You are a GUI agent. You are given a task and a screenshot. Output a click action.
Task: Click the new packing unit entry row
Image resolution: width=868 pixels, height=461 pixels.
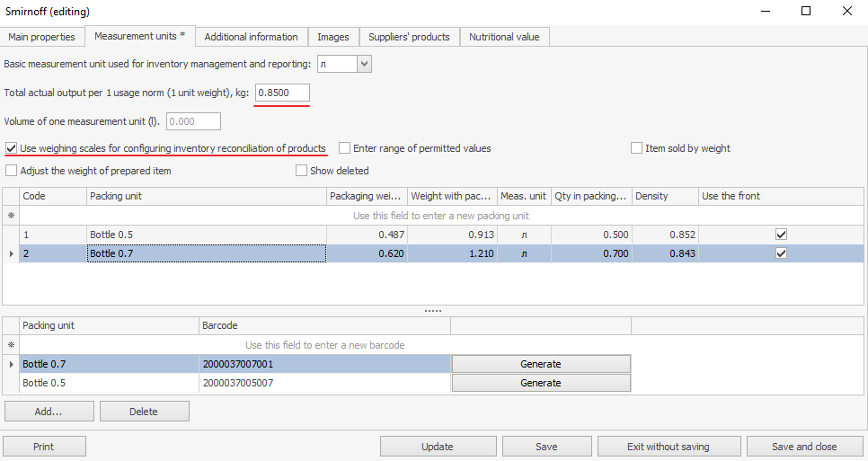click(440, 216)
